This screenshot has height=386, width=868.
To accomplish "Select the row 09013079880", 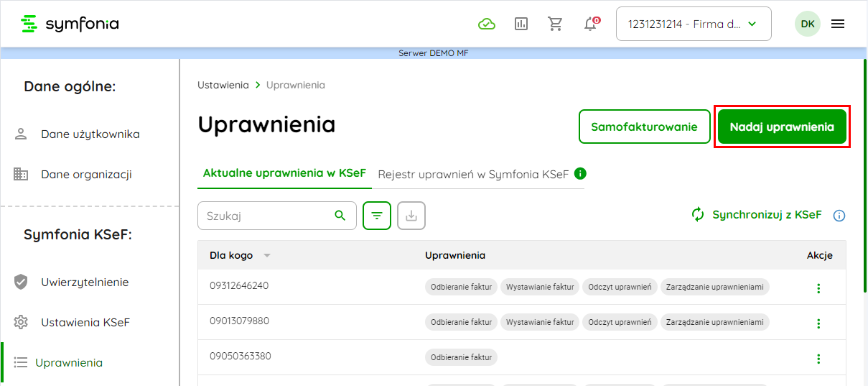I will 522,322.
